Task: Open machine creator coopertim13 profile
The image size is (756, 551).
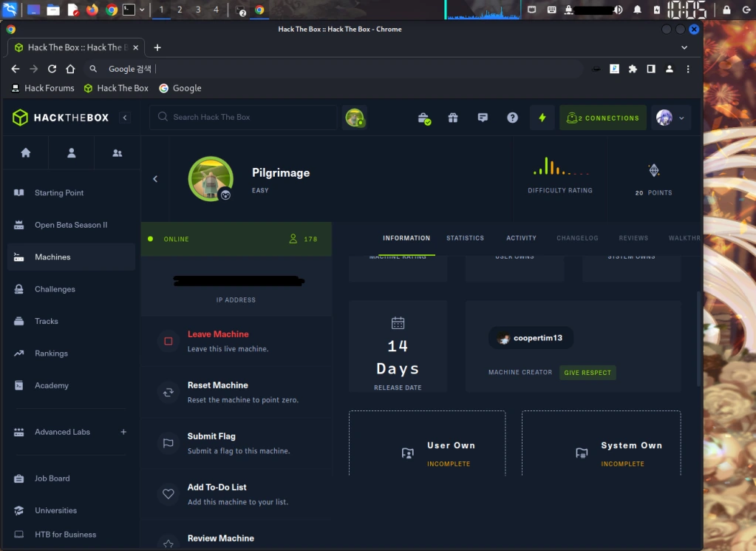Action: pos(531,338)
